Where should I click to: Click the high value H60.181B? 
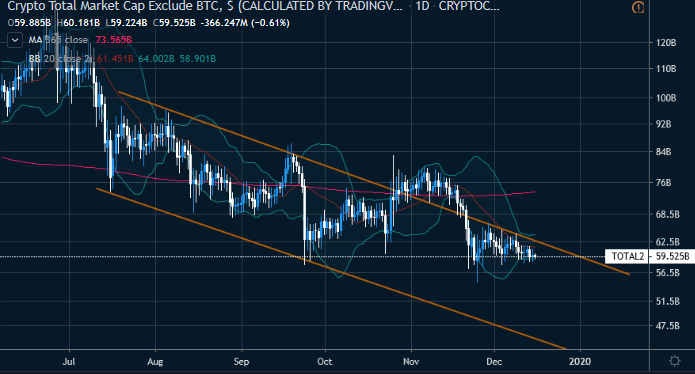pyautogui.click(x=78, y=23)
